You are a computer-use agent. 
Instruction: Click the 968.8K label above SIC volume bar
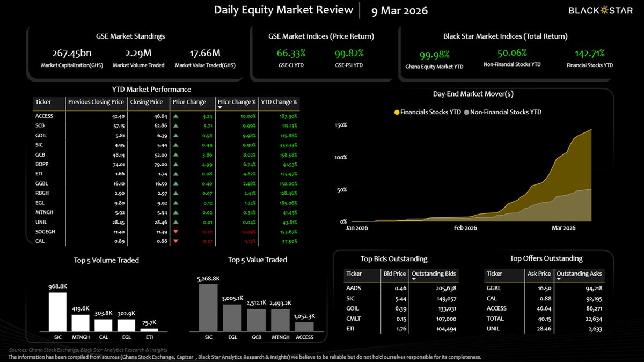57,287
